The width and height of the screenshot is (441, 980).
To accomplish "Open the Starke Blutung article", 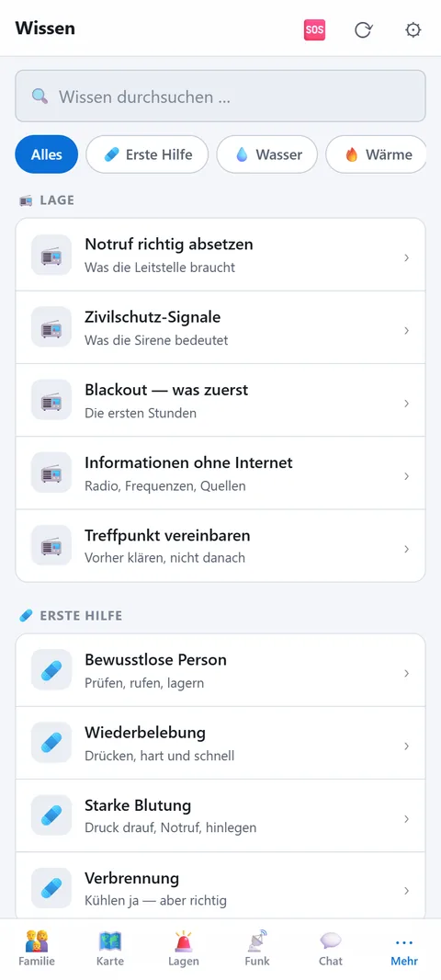I will (220, 816).
